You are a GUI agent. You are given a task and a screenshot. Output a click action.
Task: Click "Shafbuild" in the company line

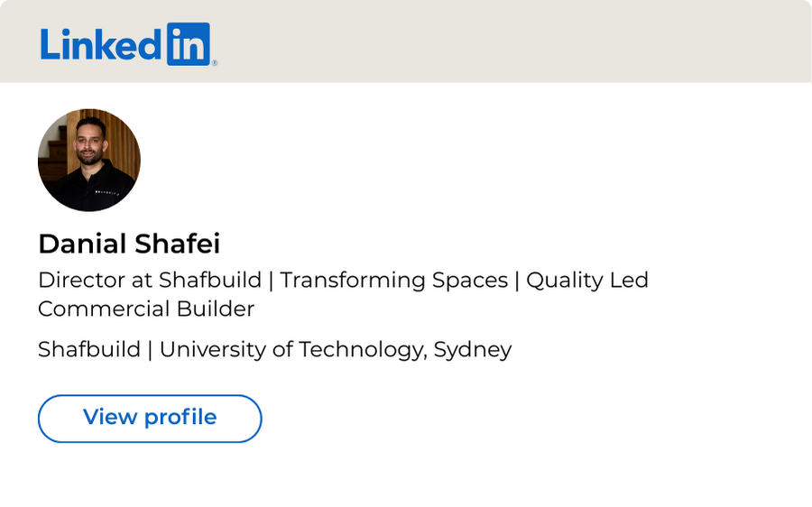89,349
